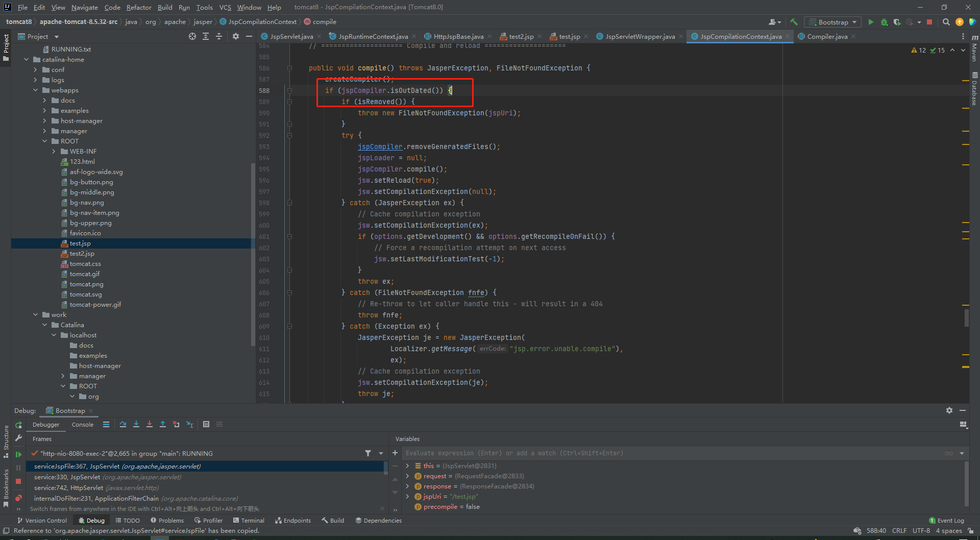Close the JspCompilationContext.java tab
The width and height of the screenshot is (980, 540).
(788, 36)
